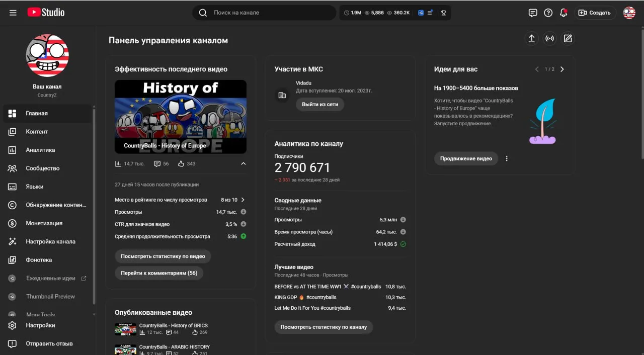Open BEFORE vs AT THE TIME WW1 video

328,287
